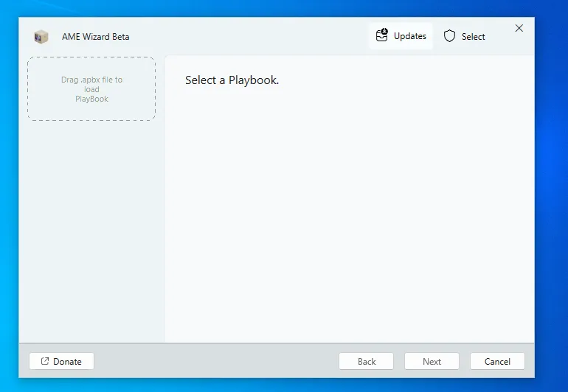Click the "Select a Playbook." heading
The height and width of the screenshot is (392, 568).
[x=232, y=80]
